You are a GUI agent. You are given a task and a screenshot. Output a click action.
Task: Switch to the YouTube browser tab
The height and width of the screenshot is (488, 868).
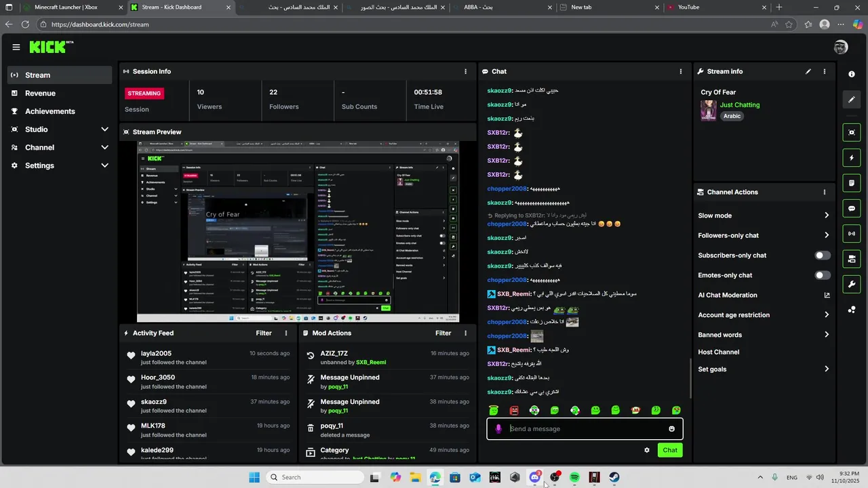(716, 7)
